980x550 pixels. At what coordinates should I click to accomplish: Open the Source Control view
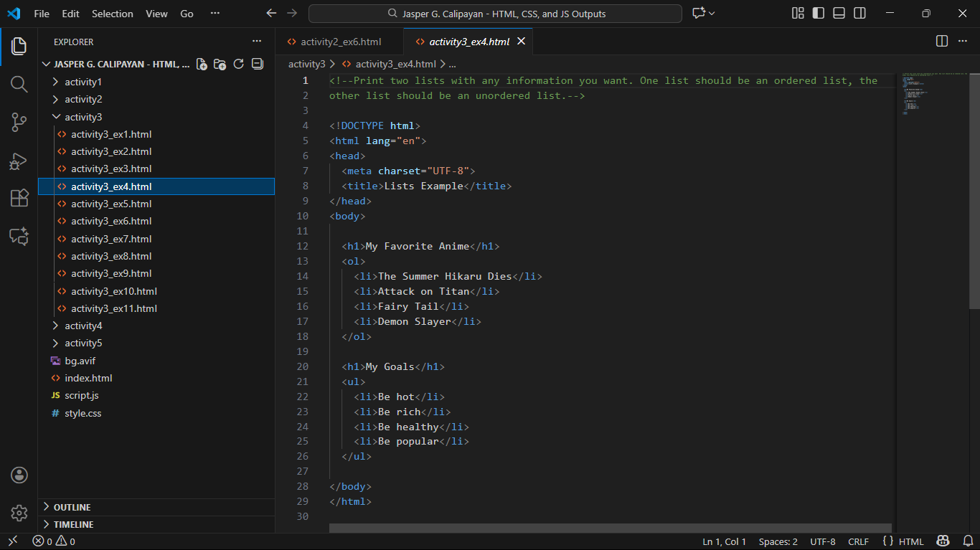pyautogui.click(x=19, y=123)
